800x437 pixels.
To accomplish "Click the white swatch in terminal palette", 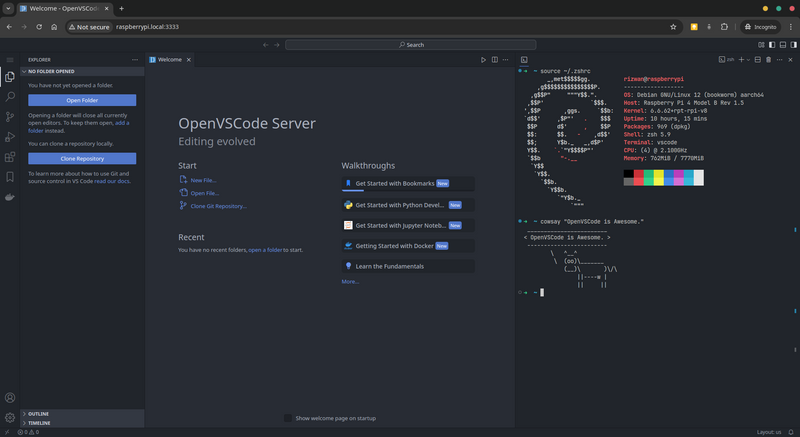I will [698, 177].
